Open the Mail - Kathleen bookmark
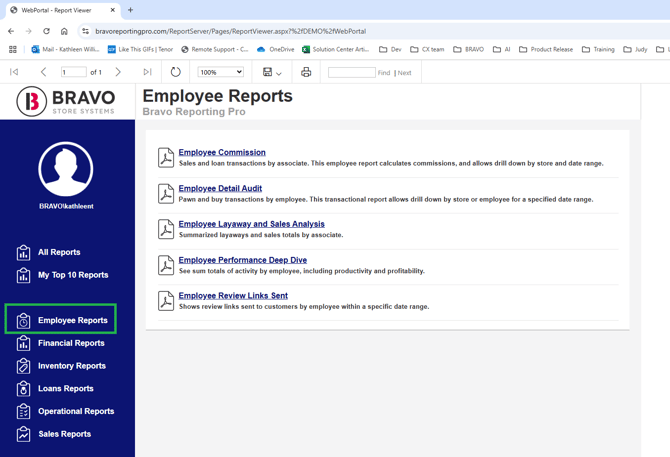The height and width of the screenshot is (457, 670). (65, 50)
